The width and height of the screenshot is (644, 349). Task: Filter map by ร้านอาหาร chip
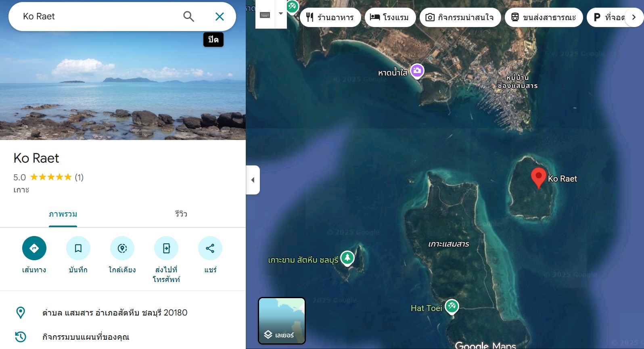330,17
